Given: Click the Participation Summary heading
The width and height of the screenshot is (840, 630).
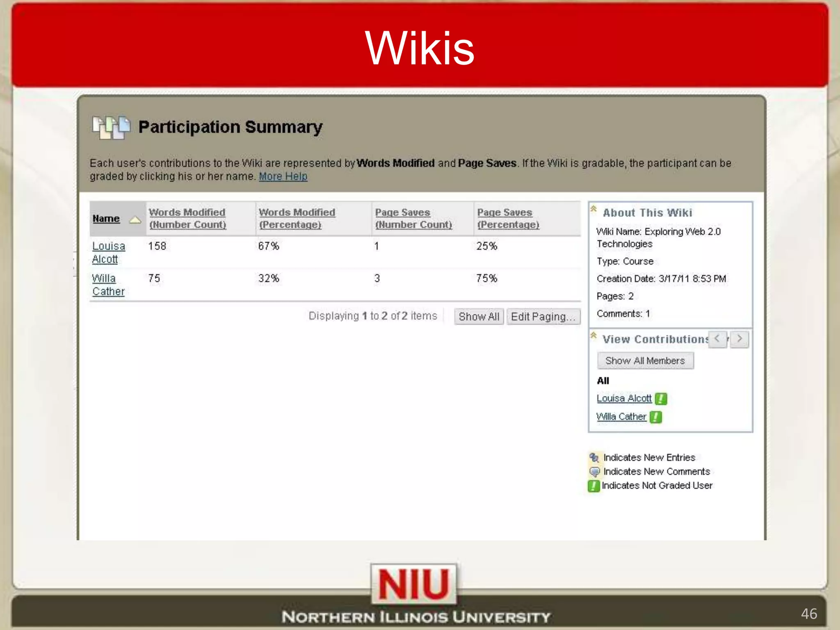Looking at the screenshot, I should click(x=231, y=127).
